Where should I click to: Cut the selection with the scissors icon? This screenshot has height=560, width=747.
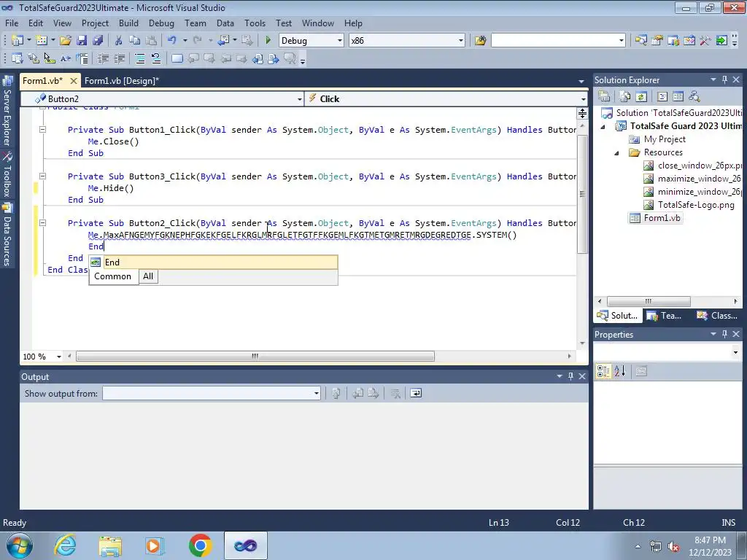click(119, 41)
